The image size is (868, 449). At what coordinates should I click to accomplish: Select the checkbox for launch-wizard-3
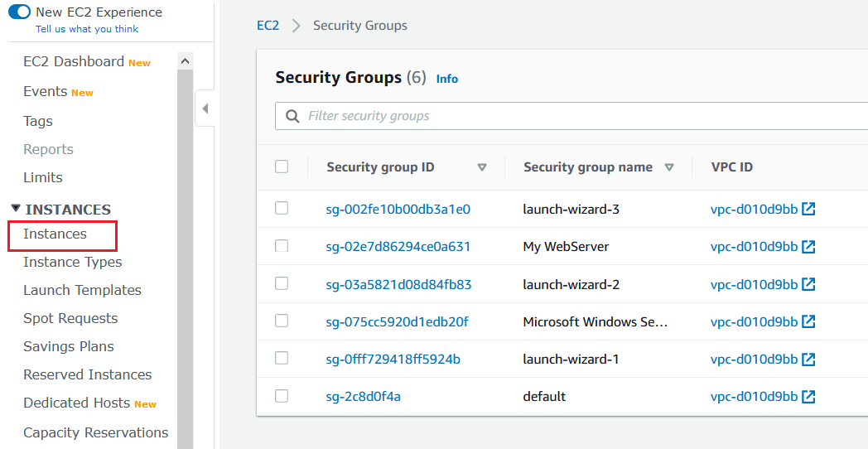(x=282, y=208)
